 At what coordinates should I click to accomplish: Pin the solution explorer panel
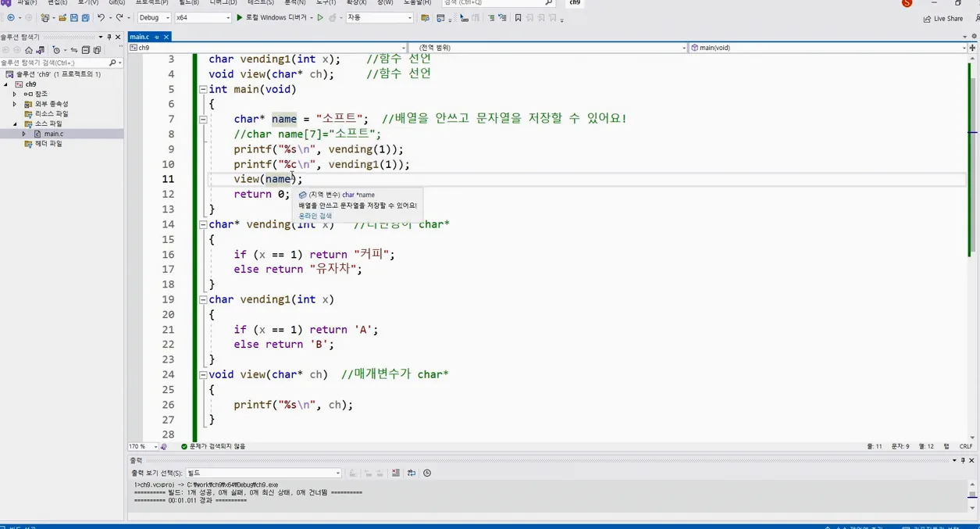pyautogui.click(x=109, y=37)
